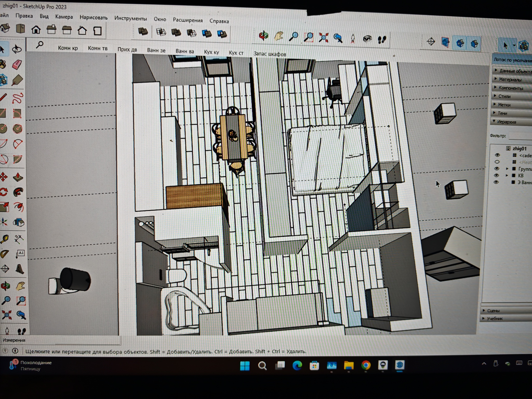This screenshot has width=532, height=399.
Task: Hide the КВ group in outliner
Action: coord(497,176)
